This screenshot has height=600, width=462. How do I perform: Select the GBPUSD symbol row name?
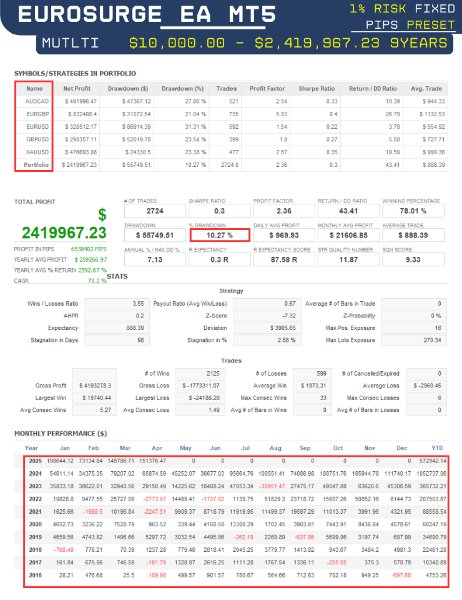point(38,139)
